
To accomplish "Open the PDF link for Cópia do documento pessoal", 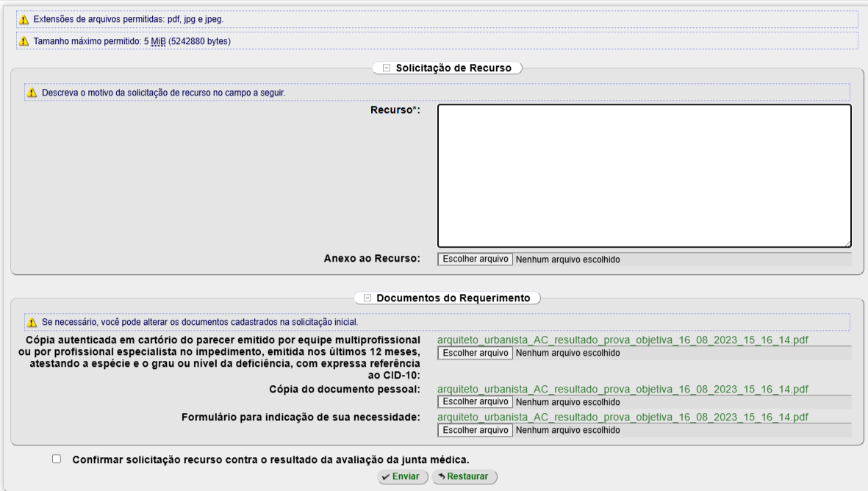I will (x=623, y=389).
